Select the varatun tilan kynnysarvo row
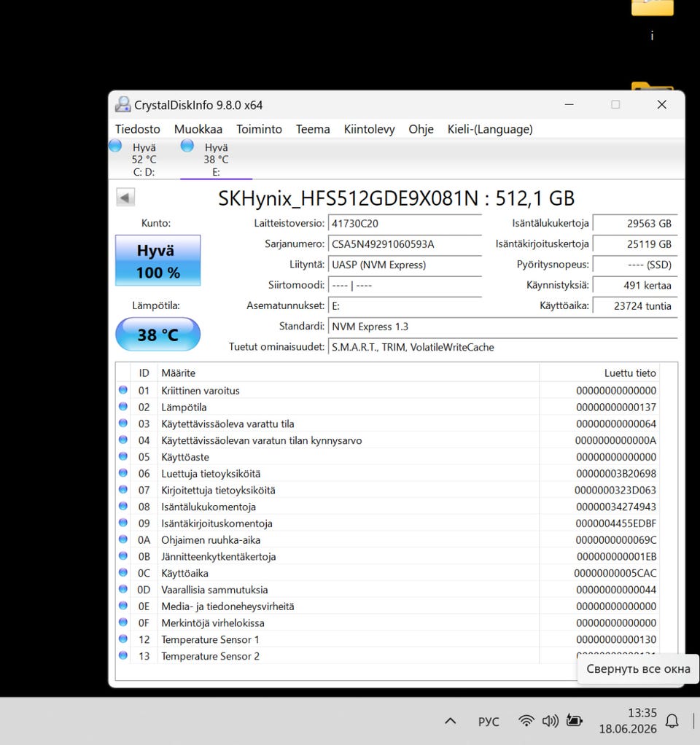The height and width of the screenshot is (745, 700). tap(388, 440)
